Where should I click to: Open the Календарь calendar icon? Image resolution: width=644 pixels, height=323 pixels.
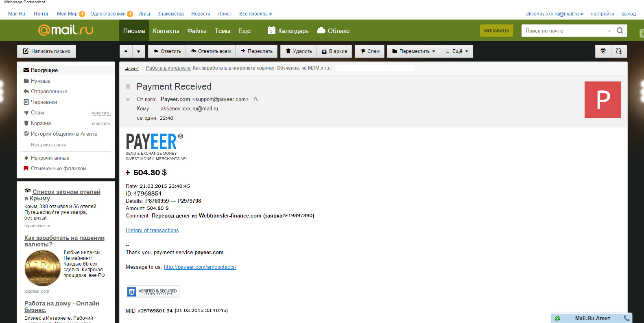coord(271,31)
